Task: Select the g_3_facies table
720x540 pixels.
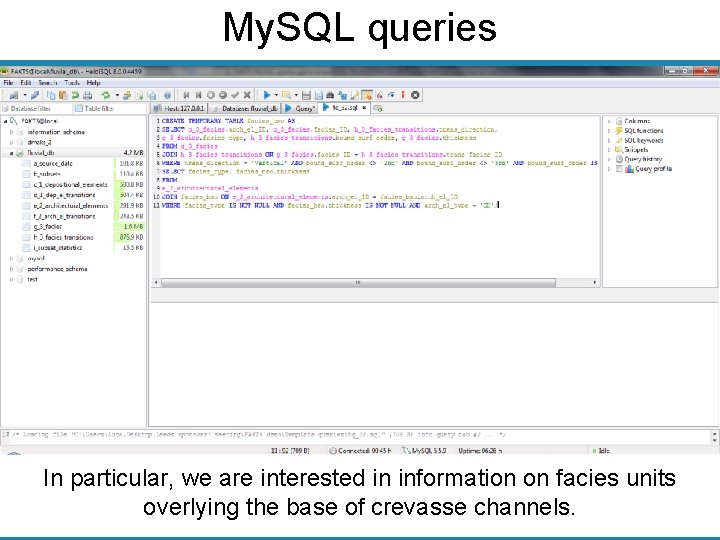Action: (x=47, y=226)
